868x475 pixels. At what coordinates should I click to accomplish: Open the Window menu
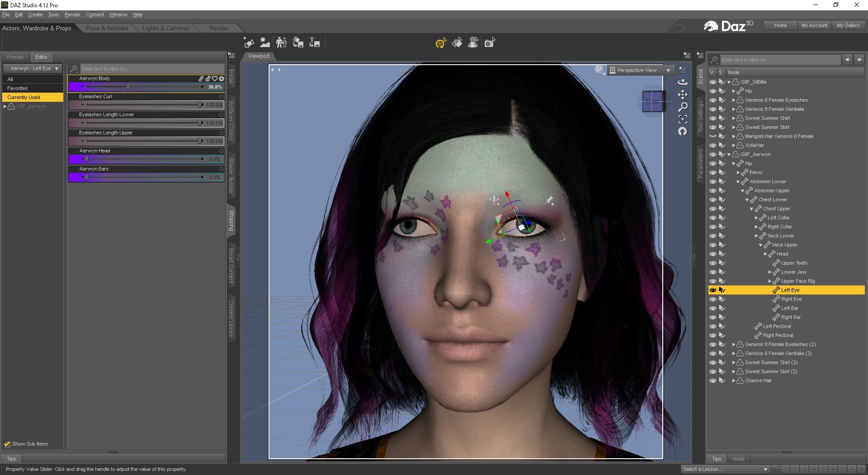point(118,14)
